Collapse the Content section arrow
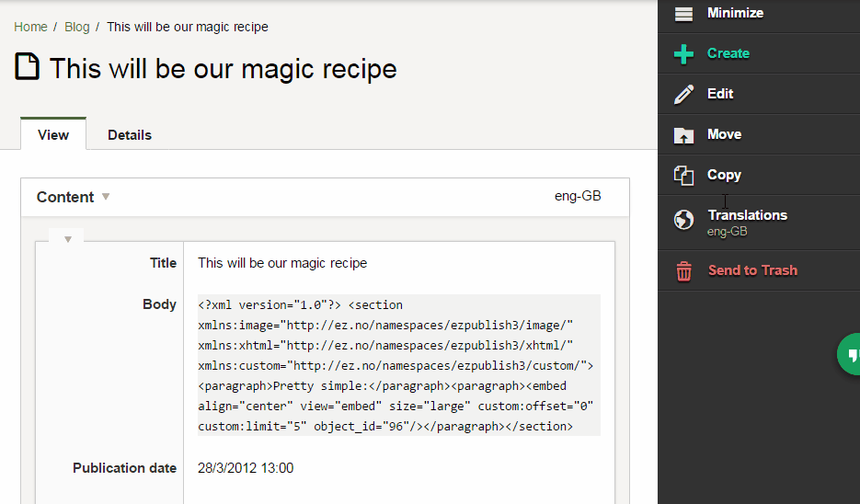860x504 pixels. [x=106, y=196]
